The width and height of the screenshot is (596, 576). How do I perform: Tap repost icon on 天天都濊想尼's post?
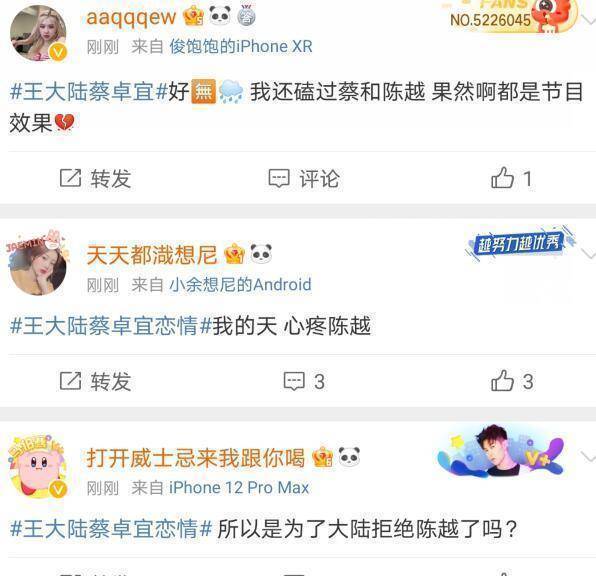[x=71, y=381]
